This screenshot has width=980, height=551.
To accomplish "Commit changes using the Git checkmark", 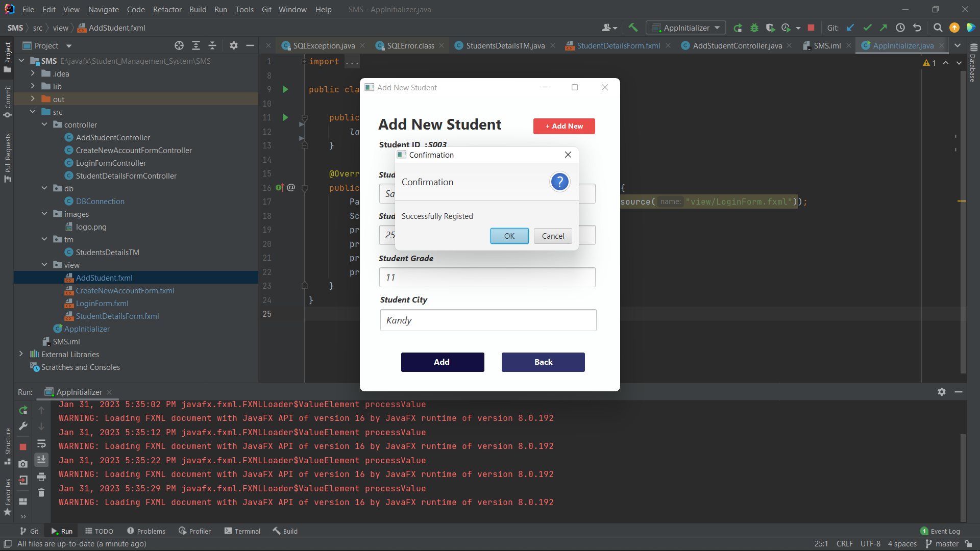I will [x=868, y=28].
